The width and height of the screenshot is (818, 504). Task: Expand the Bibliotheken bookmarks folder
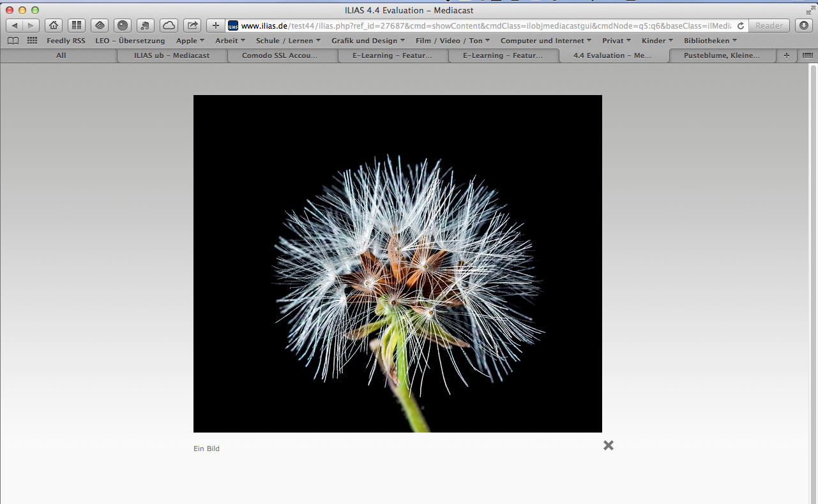point(710,41)
